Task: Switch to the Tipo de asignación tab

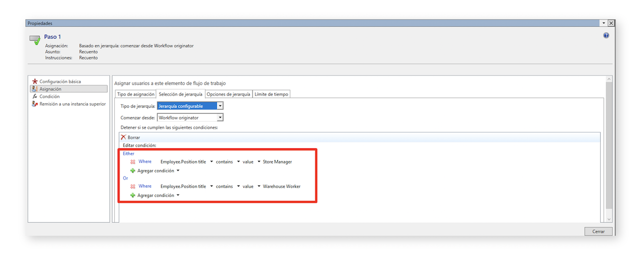Action: (x=136, y=94)
